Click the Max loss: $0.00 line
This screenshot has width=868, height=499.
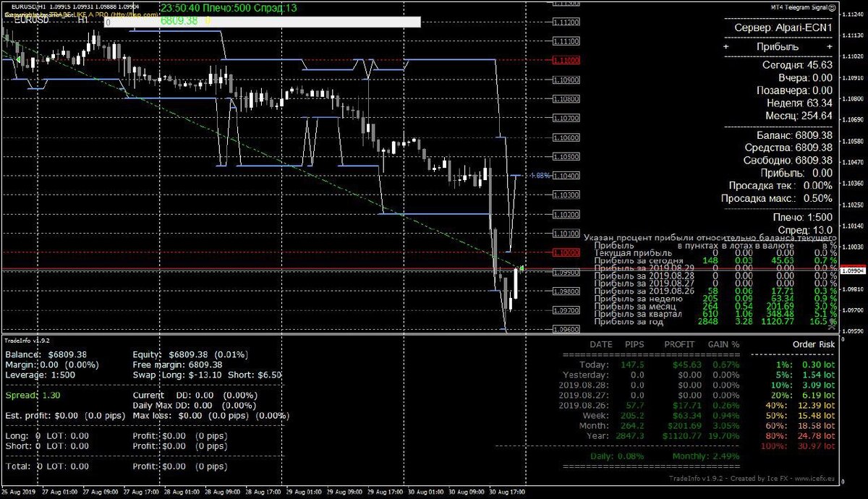[x=210, y=416]
